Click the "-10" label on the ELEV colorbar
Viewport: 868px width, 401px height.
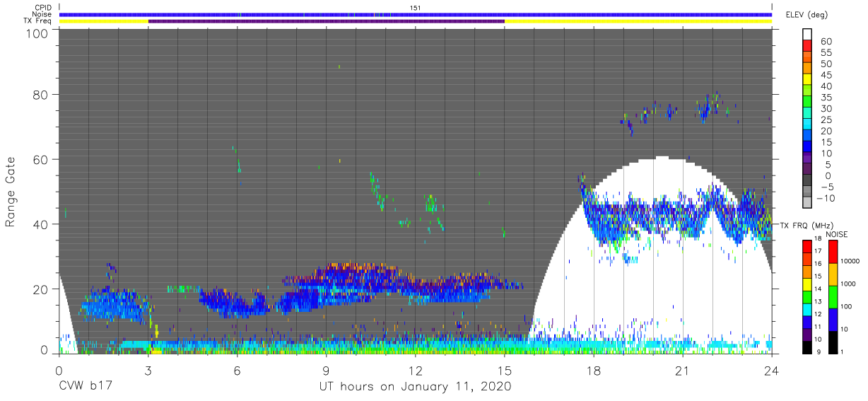(827, 199)
